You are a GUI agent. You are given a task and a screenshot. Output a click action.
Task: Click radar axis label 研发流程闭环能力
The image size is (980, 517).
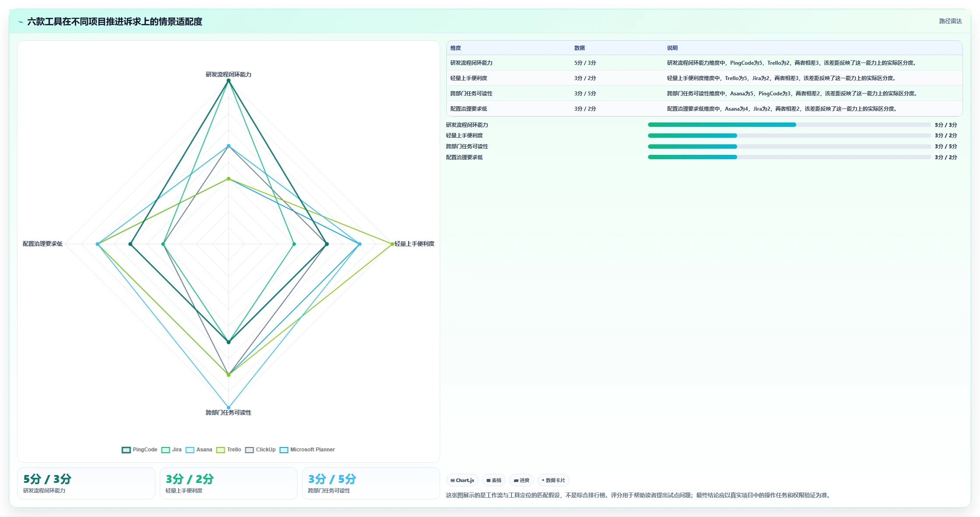click(x=228, y=74)
